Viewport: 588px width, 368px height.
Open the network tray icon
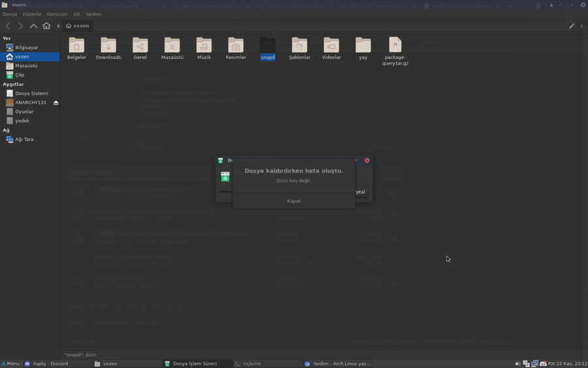click(534, 363)
